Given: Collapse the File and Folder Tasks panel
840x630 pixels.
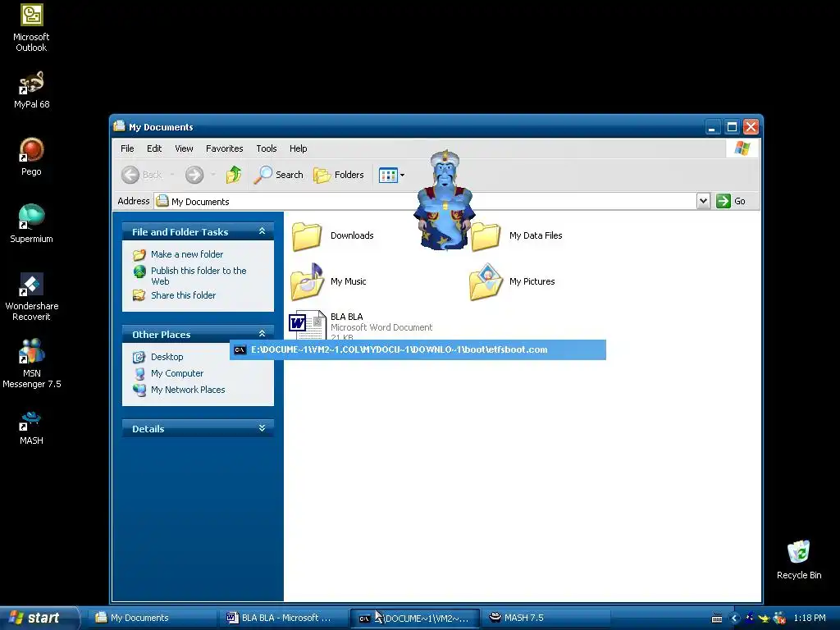Looking at the screenshot, I should tap(262, 231).
